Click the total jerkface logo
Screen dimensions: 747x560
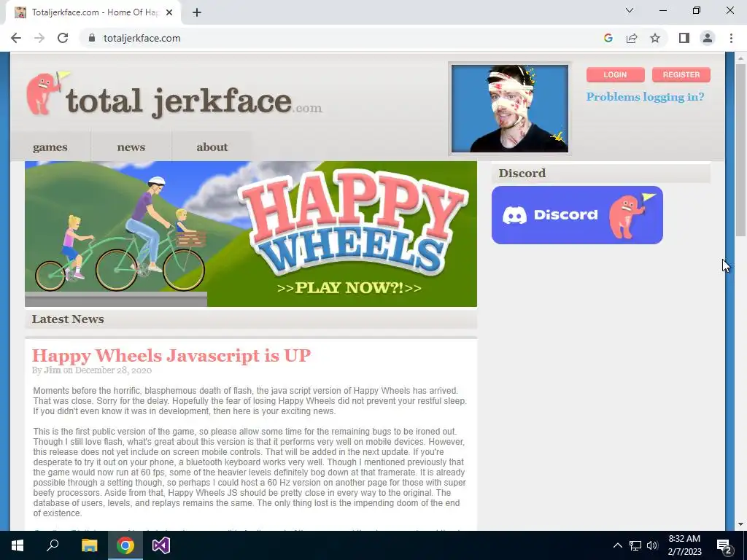point(174,96)
